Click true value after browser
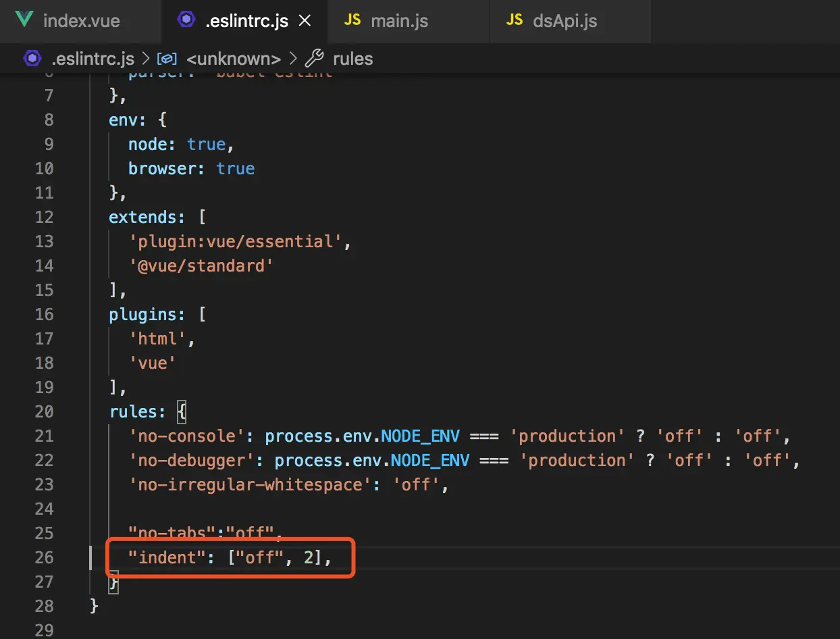 click(235, 168)
